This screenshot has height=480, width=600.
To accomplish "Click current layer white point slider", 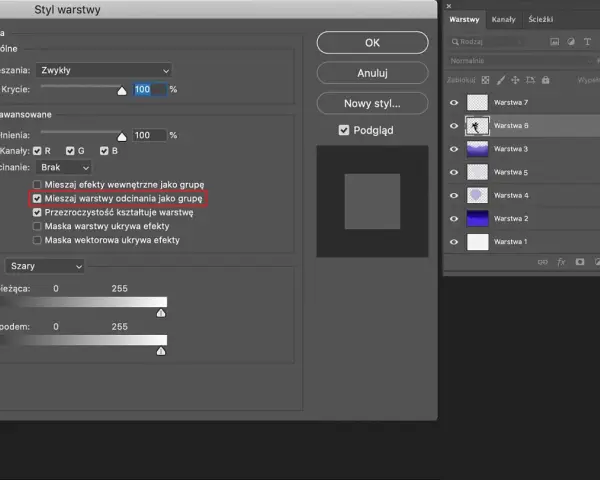I will point(161,313).
